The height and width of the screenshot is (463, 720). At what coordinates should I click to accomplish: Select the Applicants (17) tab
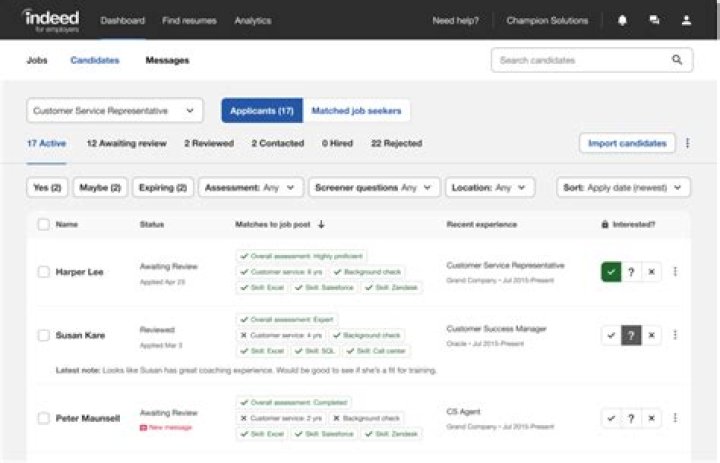click(262, 111)
